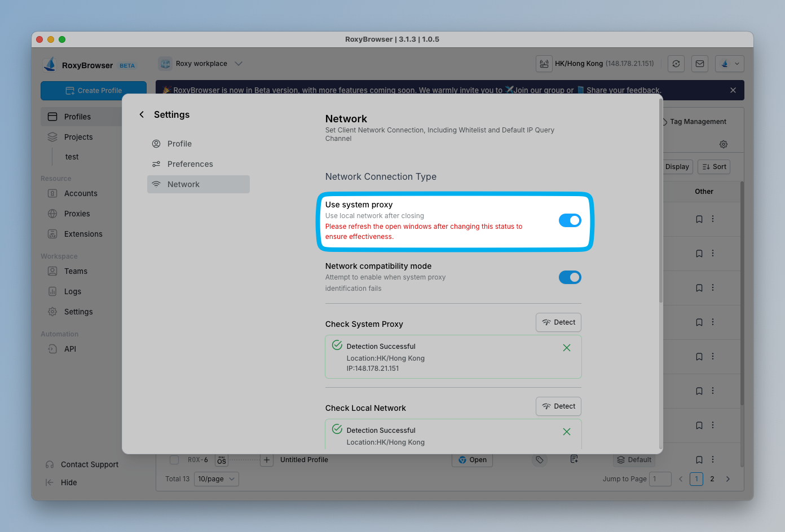Viewport: 785px width, 532px height.
Task: Select page 1 in pagination
Action: [x=696, y=479]
